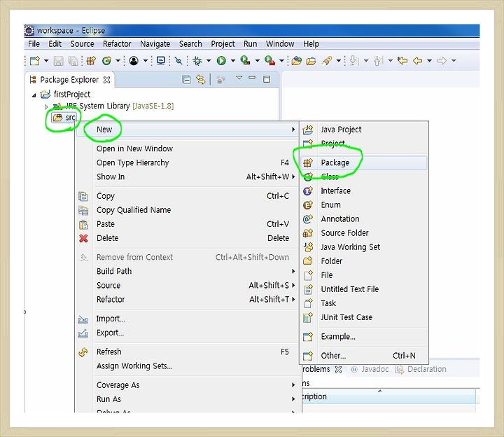Open dropdown next to New Class icon
504x437 pixels.
click(118, 60)
